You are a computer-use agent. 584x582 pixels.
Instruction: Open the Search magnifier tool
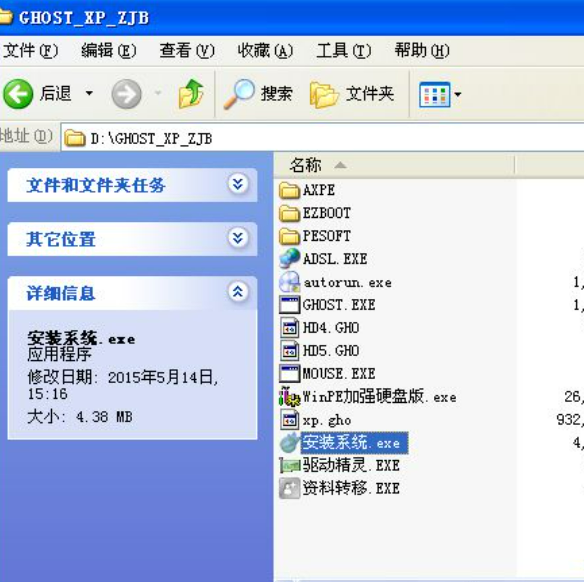point(239,94)
